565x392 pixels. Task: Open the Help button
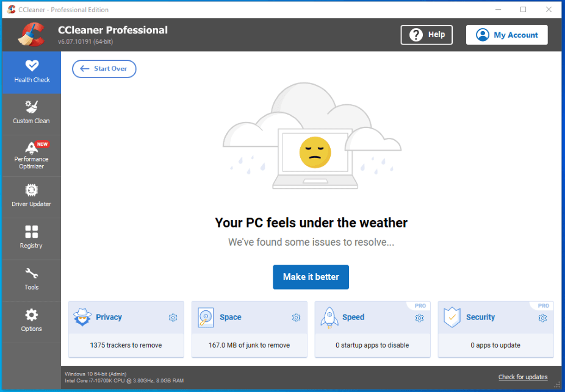(426, 35)
